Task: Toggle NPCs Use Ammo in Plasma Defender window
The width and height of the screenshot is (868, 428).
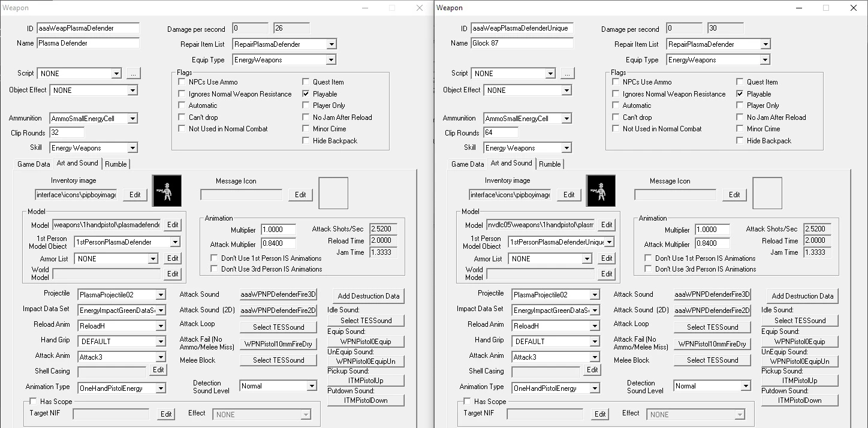Action: click(182, 82)
